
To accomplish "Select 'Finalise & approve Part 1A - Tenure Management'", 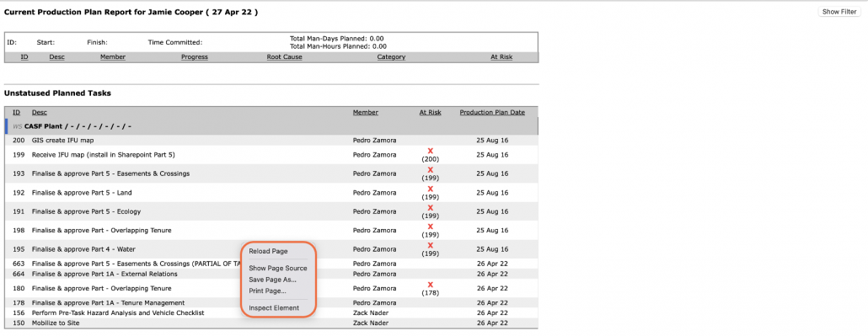I will pyautogui.click(x=109, y=303).
